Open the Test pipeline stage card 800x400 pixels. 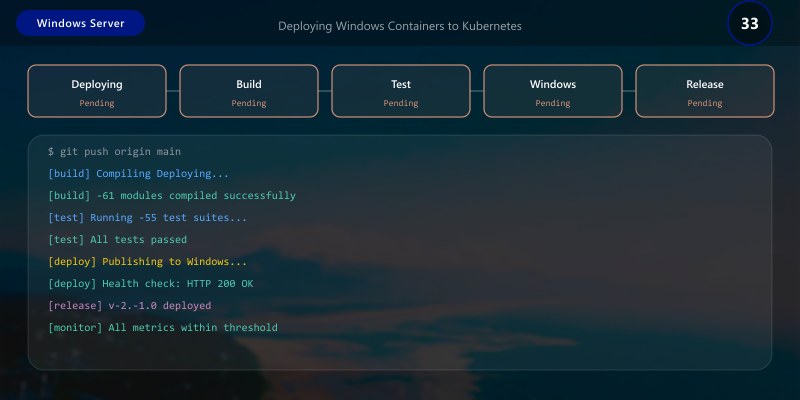click(401, 91)
